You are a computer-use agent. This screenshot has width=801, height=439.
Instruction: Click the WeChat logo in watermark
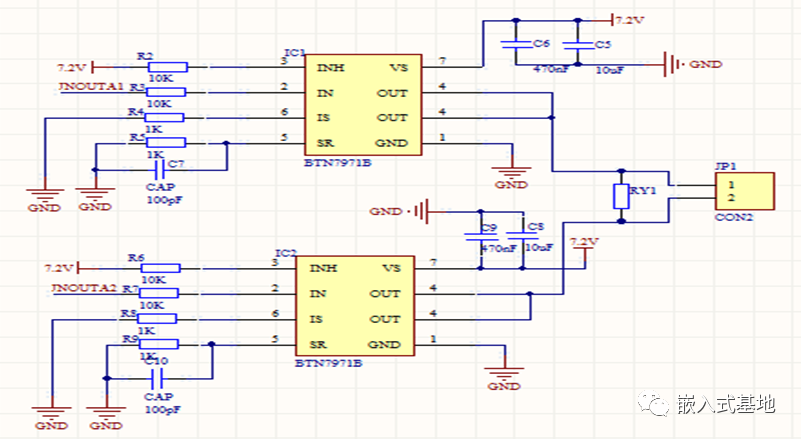pos(656,405)
